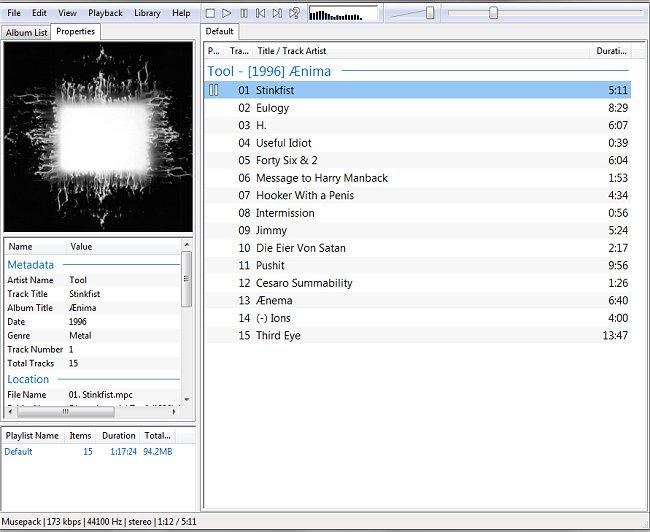Skip to the previous track using the toolbar

[x=261, y=13]
